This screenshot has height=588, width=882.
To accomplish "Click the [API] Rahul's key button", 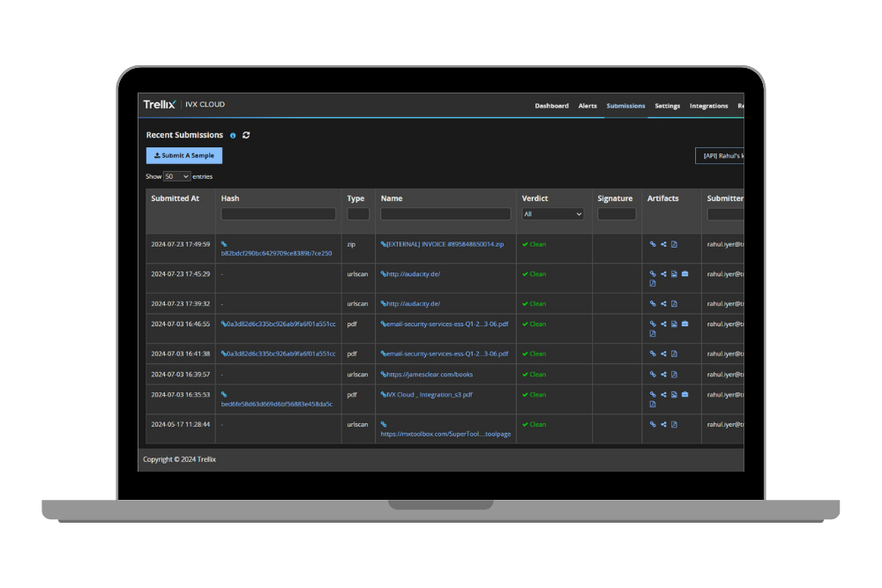I will [720, 156].
